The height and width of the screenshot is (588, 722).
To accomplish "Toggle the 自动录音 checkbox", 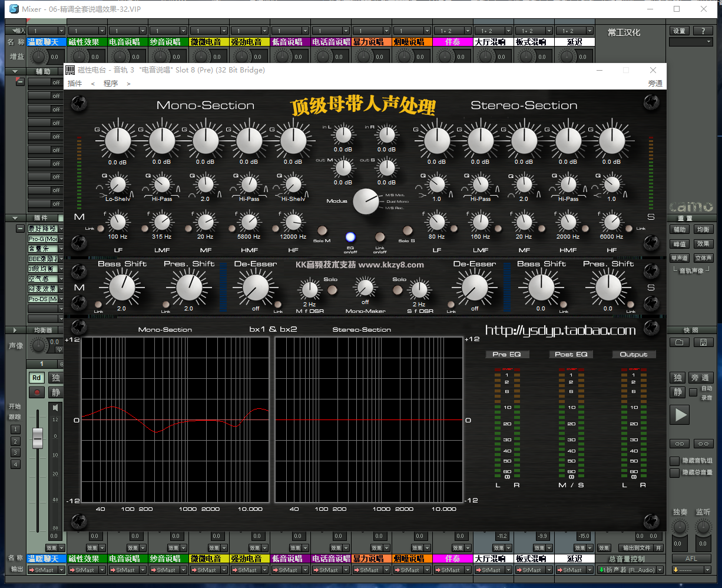I will (693, 392).
